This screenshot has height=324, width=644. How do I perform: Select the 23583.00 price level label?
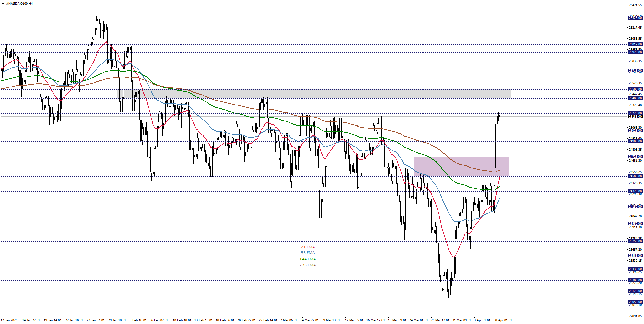click(635, 256)
